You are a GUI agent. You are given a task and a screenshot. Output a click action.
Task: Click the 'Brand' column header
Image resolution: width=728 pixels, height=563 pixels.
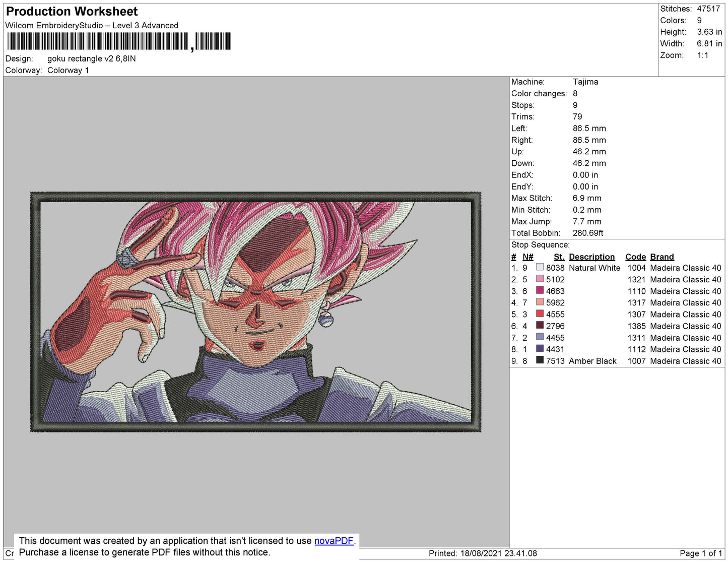click(x=662, y=257)
